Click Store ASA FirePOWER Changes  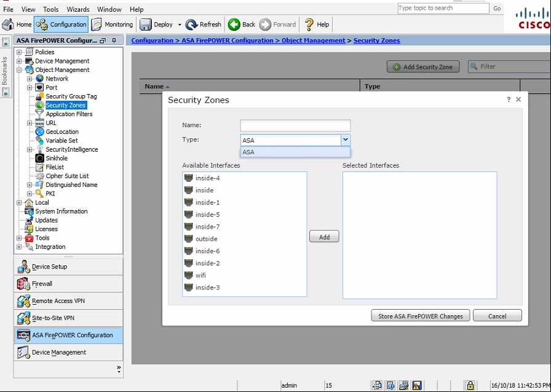(420, 315)
